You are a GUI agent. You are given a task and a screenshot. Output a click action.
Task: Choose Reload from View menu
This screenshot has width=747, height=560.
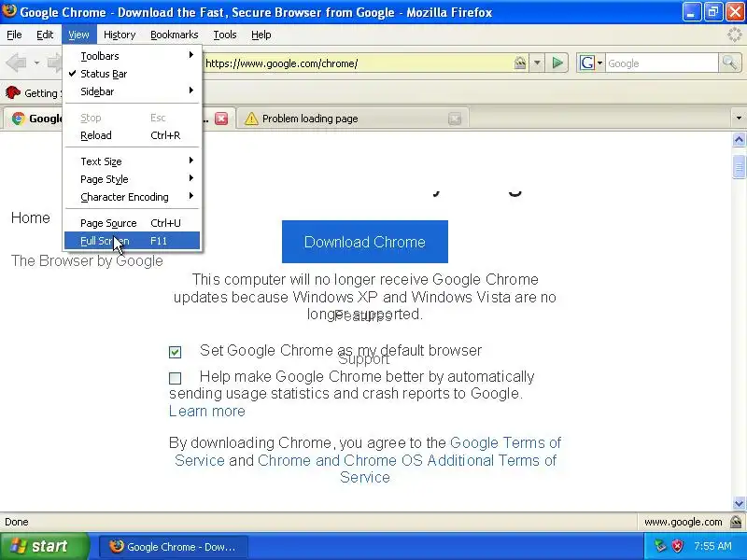(132, 135)
